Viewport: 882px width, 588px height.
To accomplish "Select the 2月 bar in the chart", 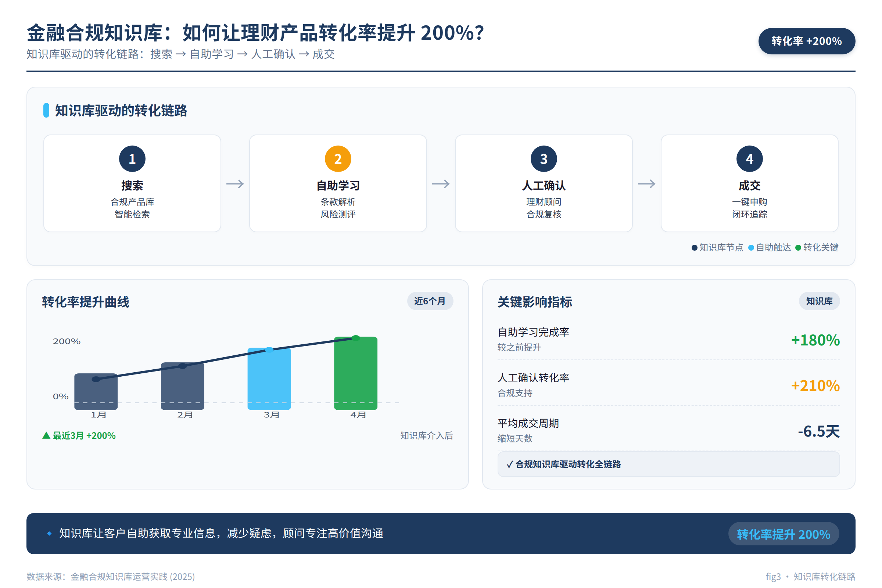I will (183, 386).
